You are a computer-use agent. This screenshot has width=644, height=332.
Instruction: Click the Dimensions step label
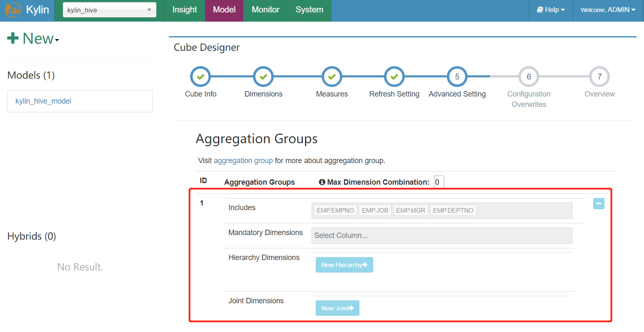pos(263,94)
